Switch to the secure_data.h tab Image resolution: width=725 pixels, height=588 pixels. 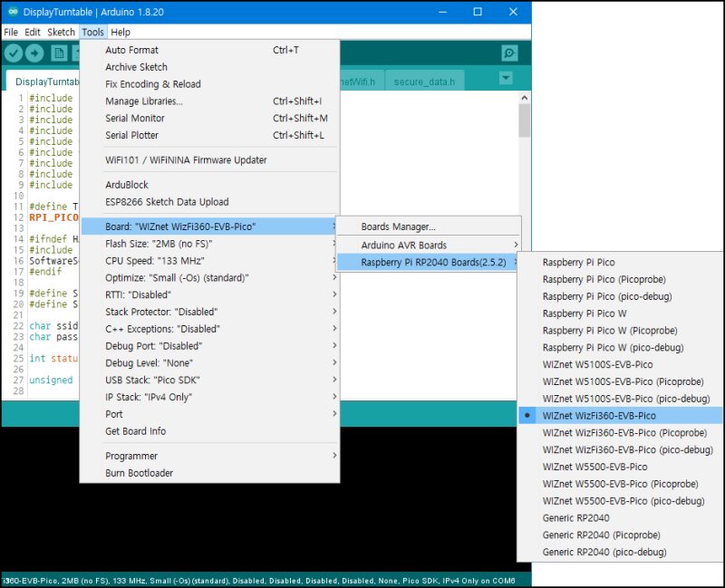click(424, 82)
